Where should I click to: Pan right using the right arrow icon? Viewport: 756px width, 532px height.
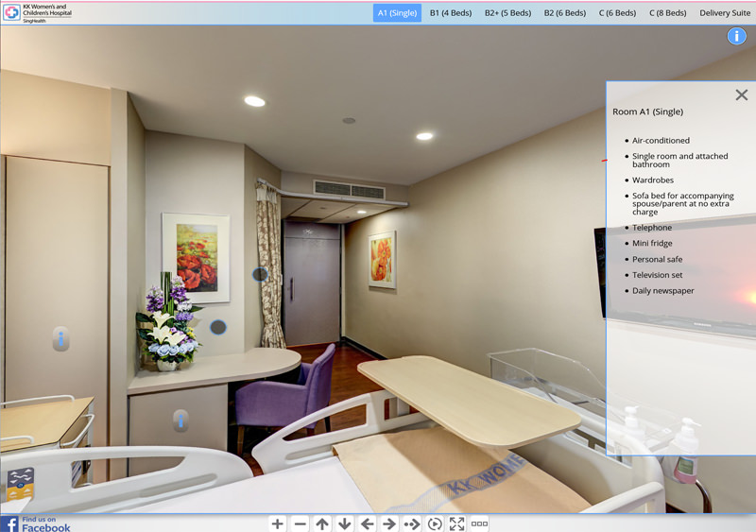(389, 523)
